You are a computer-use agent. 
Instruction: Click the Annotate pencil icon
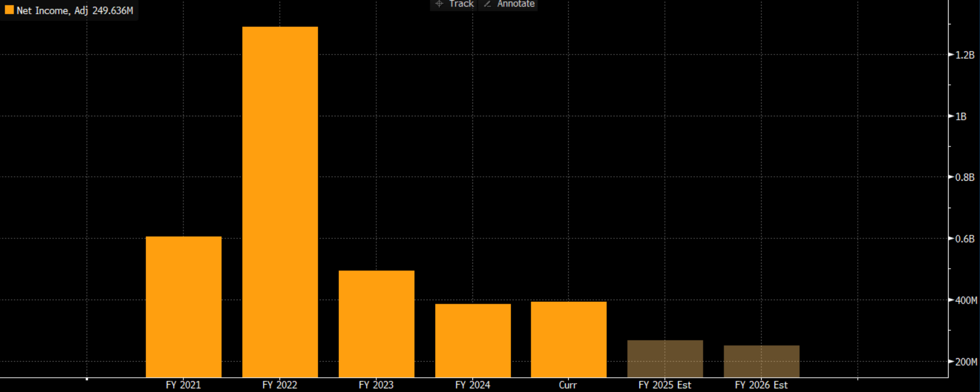[487, 4]
